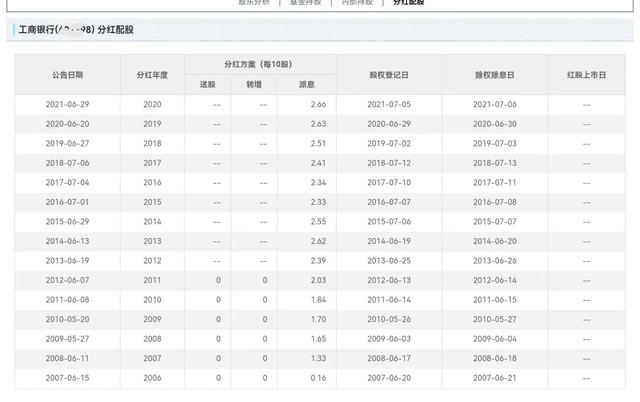Click dividend value 1.65
640x402 pixels.
point(318,339)
